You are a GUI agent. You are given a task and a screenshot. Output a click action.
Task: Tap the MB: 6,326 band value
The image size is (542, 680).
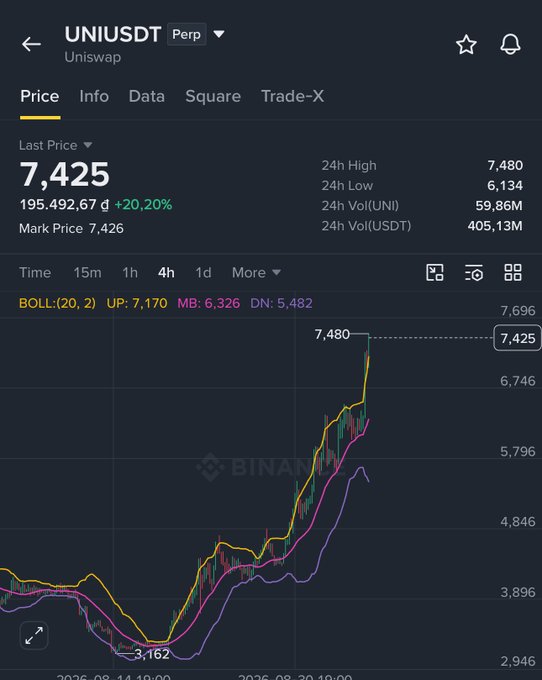(209, 303)
